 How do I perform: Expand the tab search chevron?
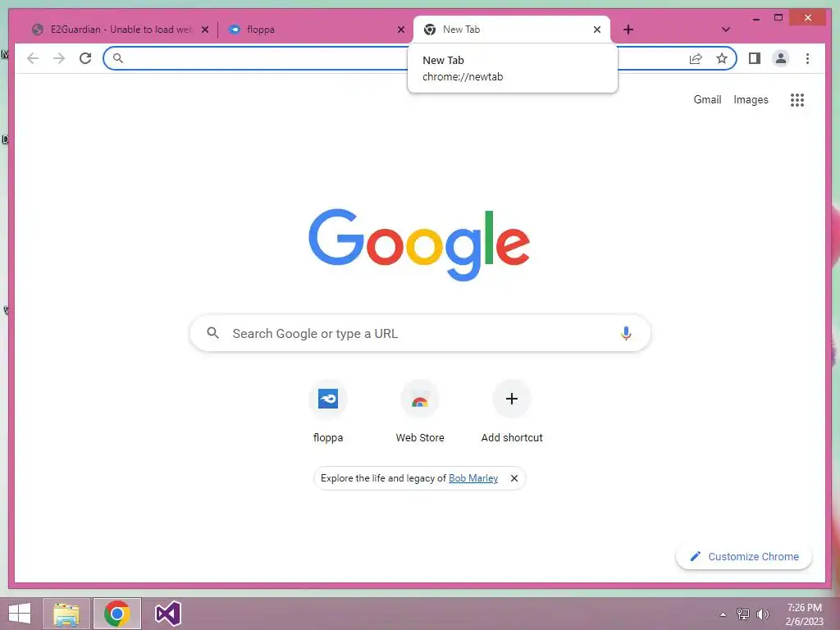point(725,30)
